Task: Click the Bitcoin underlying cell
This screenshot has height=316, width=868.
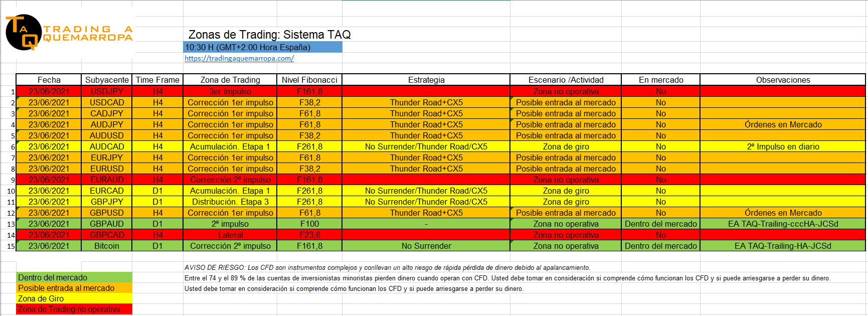Action: pyautogui.click(x=107, y=246)
